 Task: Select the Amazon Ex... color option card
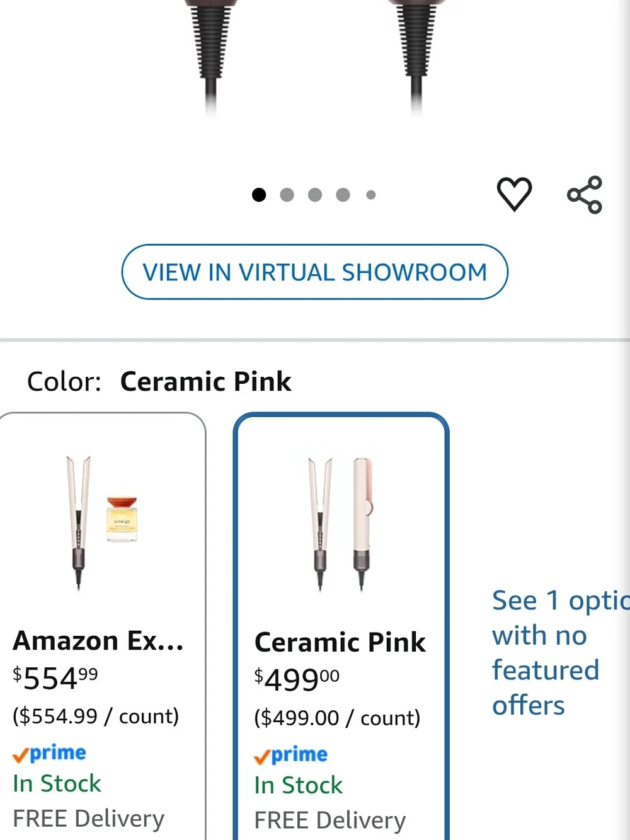[x=102, y=626]
